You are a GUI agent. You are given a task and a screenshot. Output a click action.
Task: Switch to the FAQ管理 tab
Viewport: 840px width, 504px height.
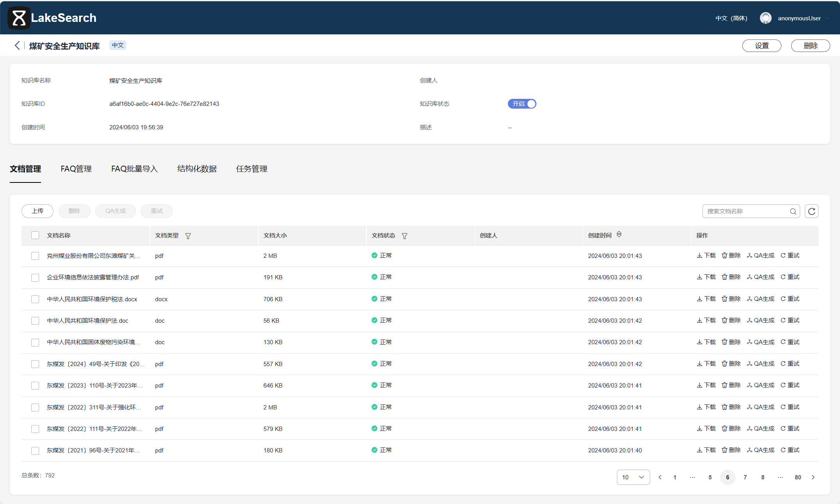pos(76,169)
